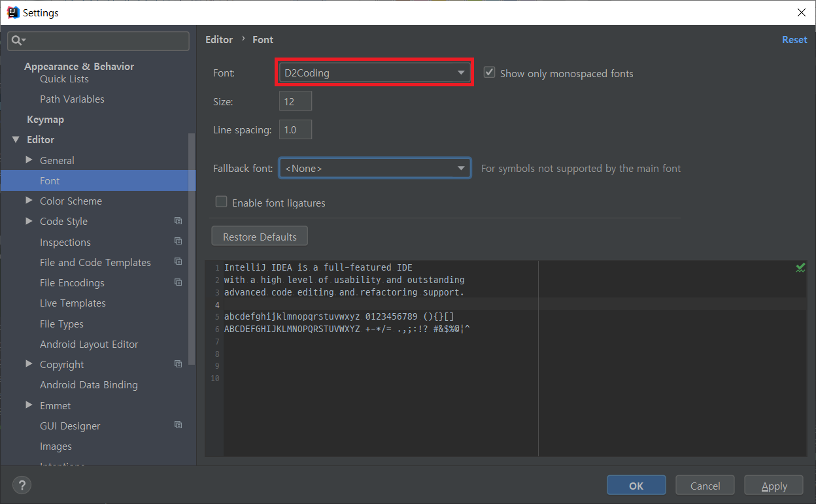The height and width of the screenshot is (504, 816).
Task: Open the Fallback font dropdown
Action: point(375,168)
